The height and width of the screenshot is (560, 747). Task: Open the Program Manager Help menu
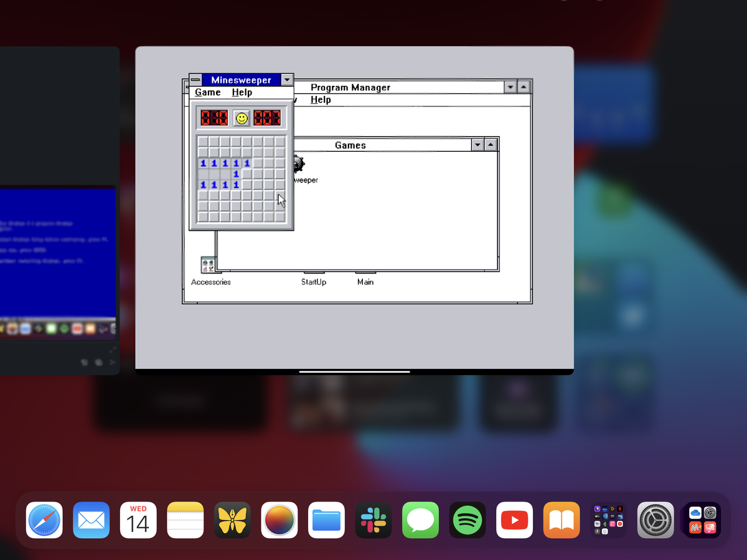click(321, 100)
